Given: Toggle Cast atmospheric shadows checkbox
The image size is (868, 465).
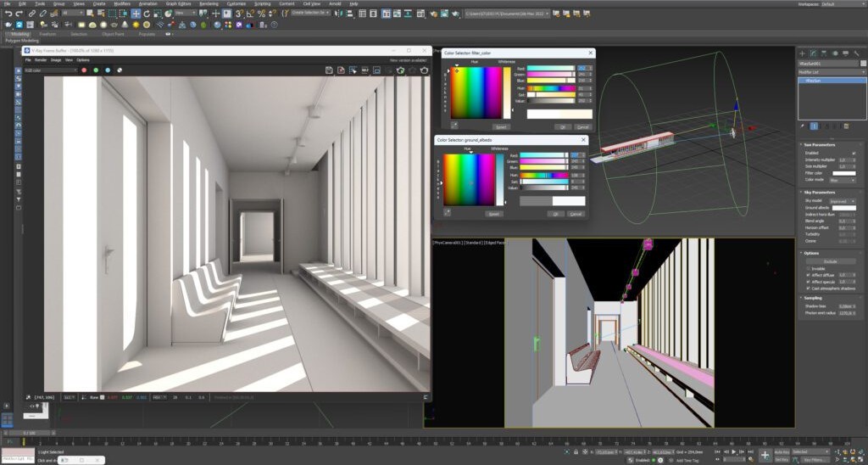Looking at the screenshot, I should tap(808, 289).
